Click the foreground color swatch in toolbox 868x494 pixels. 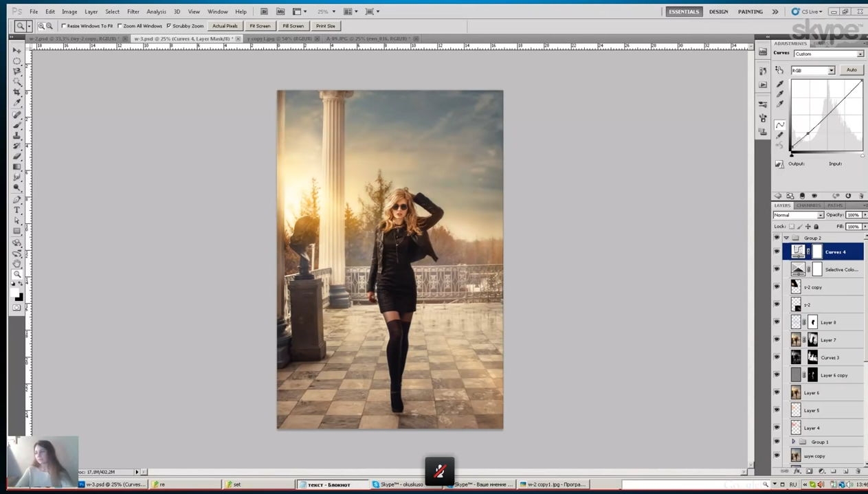[15, 293]
